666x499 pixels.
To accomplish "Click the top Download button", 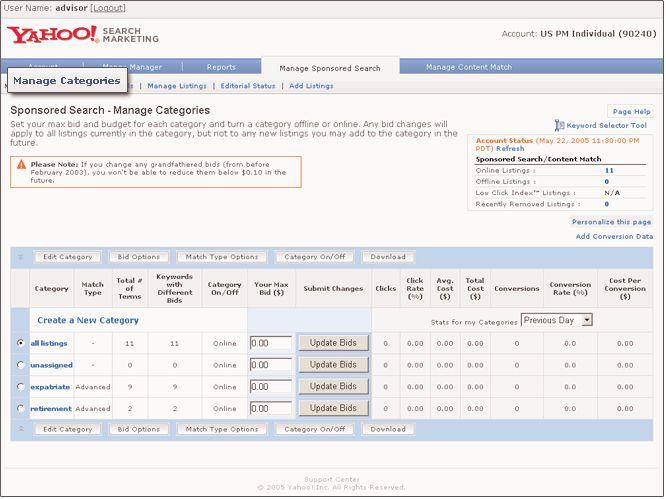I will [x=387, y=257].
